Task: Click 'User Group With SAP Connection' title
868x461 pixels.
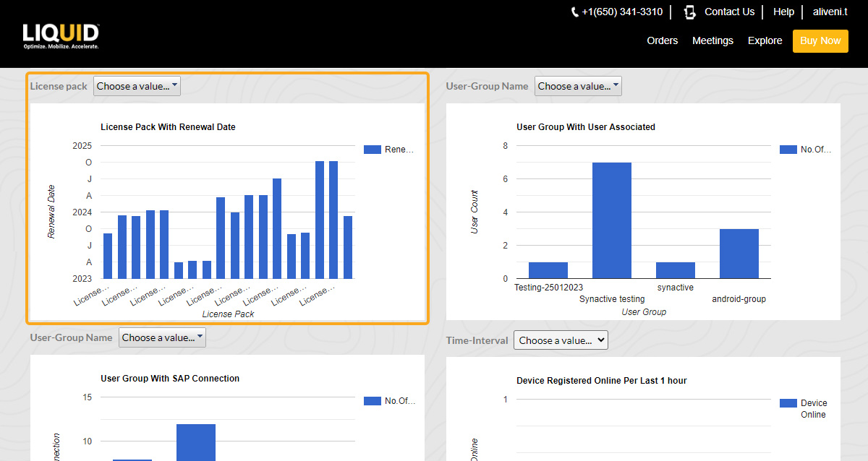Action: [170, 379]
